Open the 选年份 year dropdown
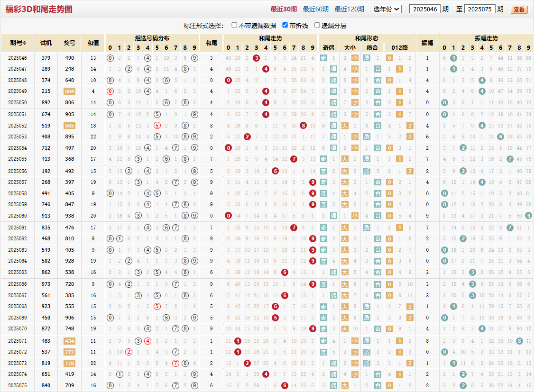 387,9
